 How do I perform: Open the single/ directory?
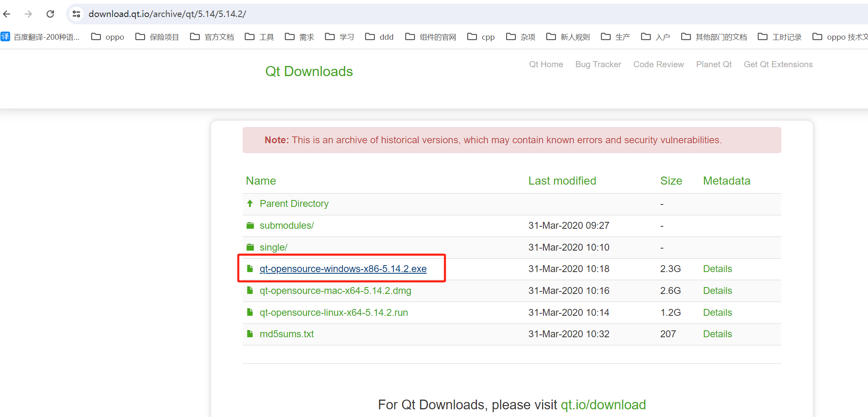point(274,247)
